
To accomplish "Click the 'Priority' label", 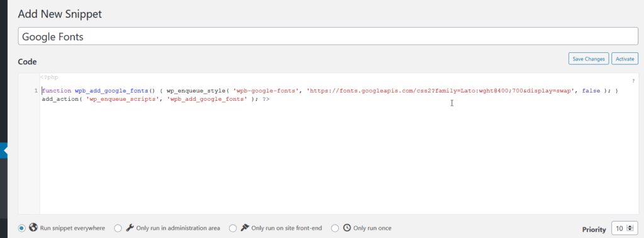I will [x=594, y=229].
